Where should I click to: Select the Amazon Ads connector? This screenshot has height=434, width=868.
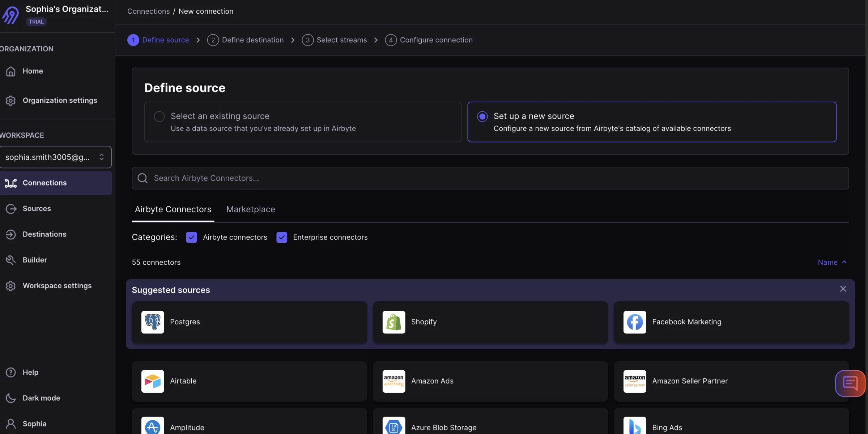[490, 381]
